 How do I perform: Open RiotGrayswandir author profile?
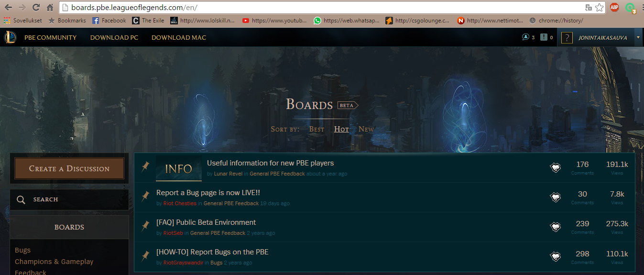coord(183,263)
